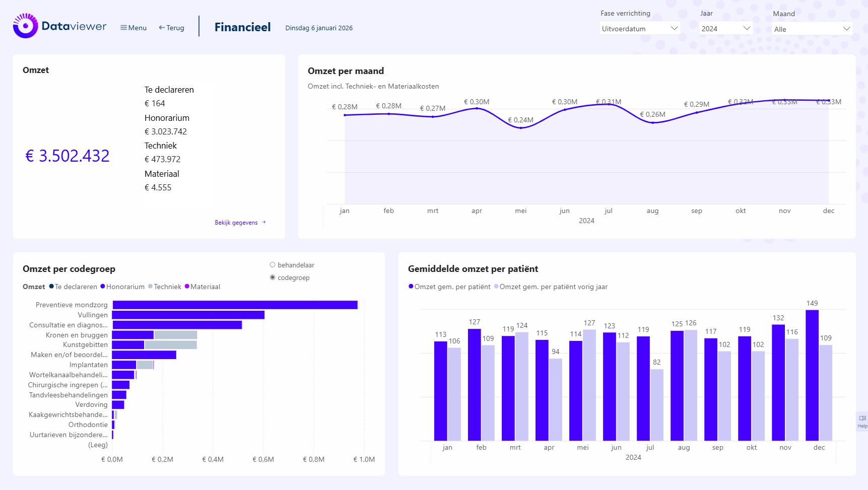Click the Terug navigation item
Screen dimensions: 868x490
point(175,28)
